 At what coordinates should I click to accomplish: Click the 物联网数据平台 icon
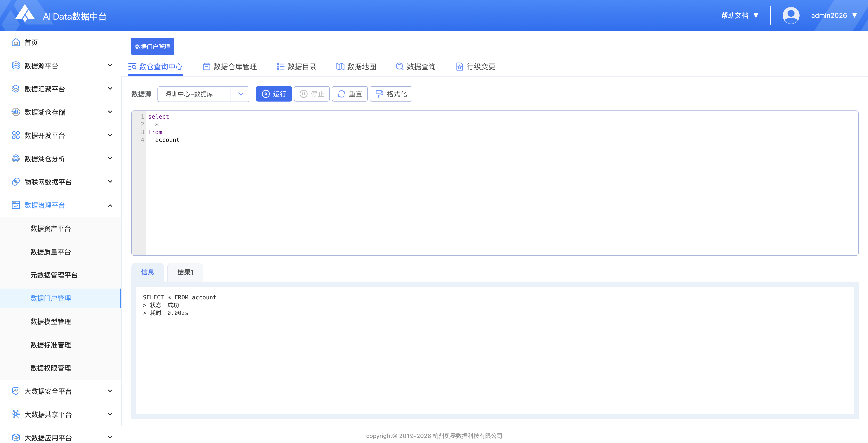(16, 182)
